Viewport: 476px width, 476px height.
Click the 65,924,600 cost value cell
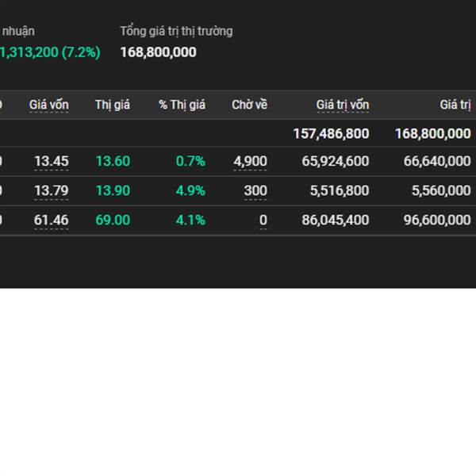click(335, 161)
